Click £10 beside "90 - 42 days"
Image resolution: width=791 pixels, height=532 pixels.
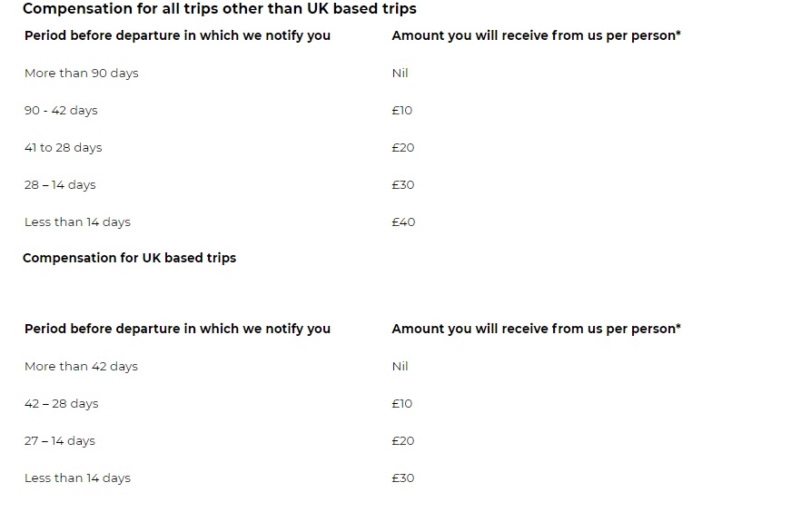click(401, 111)
